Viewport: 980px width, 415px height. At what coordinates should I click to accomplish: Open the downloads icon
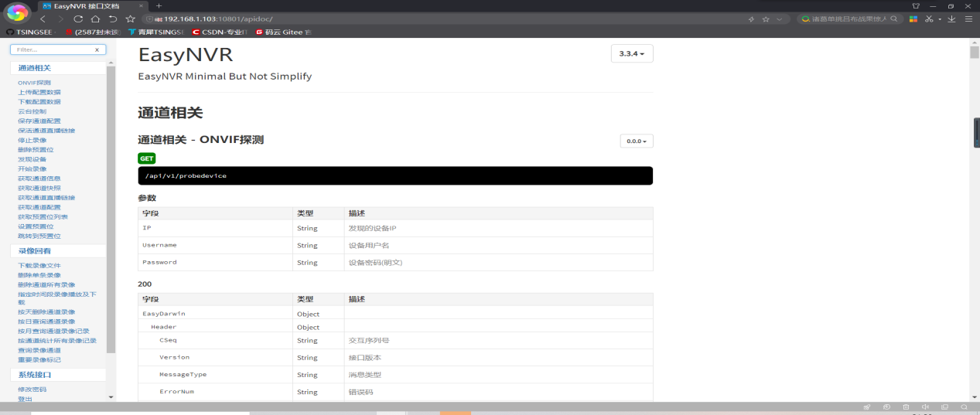point(954,19)
